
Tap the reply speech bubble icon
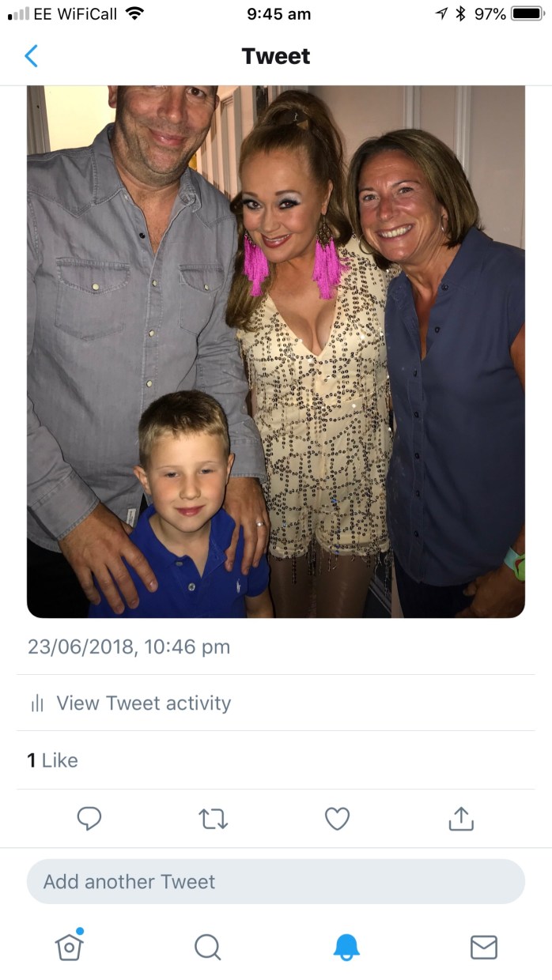tap(89, 819)
